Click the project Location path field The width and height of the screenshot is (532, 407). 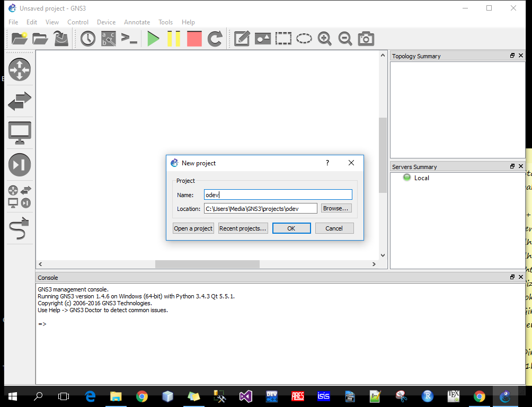click(260, 208)
